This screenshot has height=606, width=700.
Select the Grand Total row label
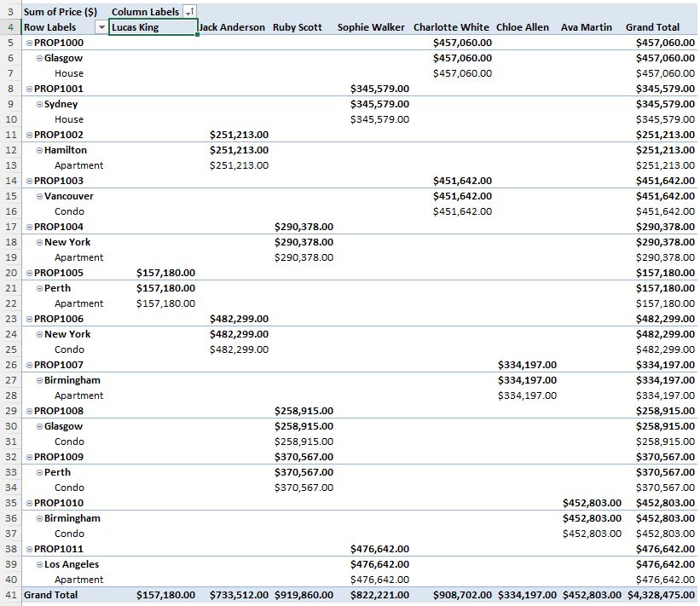(x=51, y=595)
